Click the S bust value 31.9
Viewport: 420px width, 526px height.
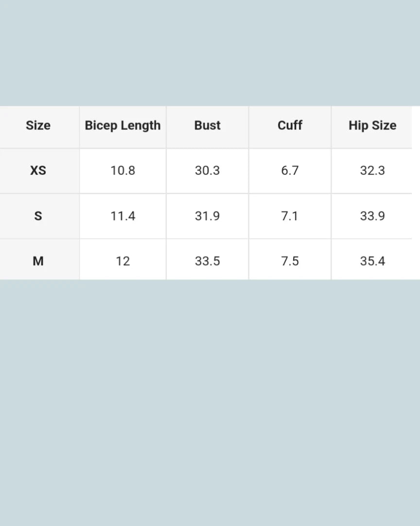[207, 216]
